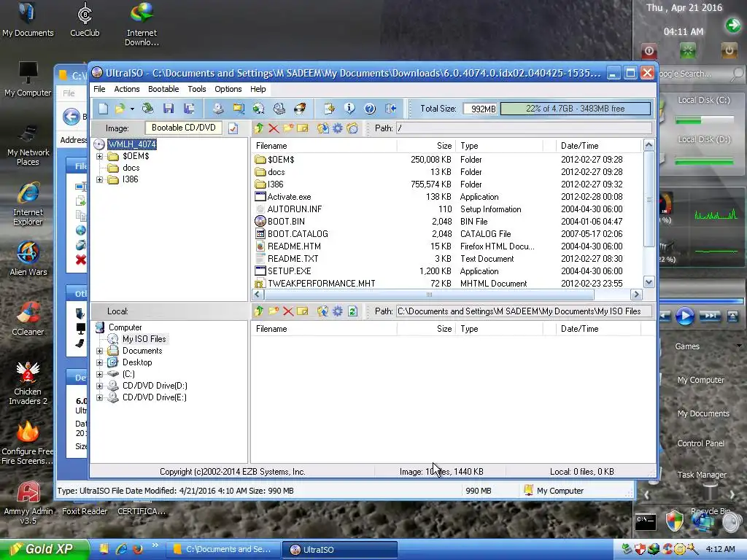Expand the Documents node in Local tree

99,351
